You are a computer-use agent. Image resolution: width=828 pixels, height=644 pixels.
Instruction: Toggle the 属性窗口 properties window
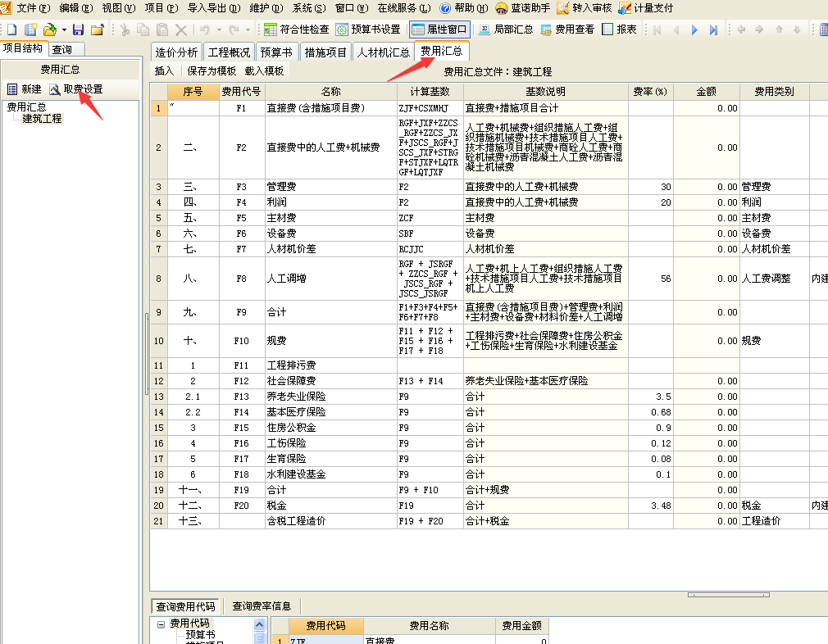point(439,29)
